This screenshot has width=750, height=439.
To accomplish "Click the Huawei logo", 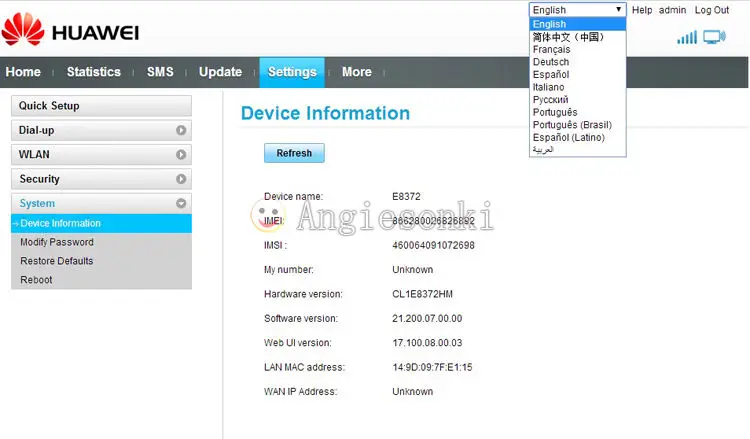I will 70,30.
